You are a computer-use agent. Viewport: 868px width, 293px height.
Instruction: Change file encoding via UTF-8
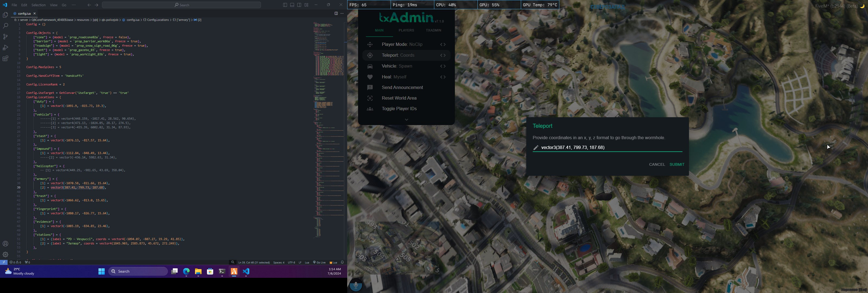(x=292, y=262)
